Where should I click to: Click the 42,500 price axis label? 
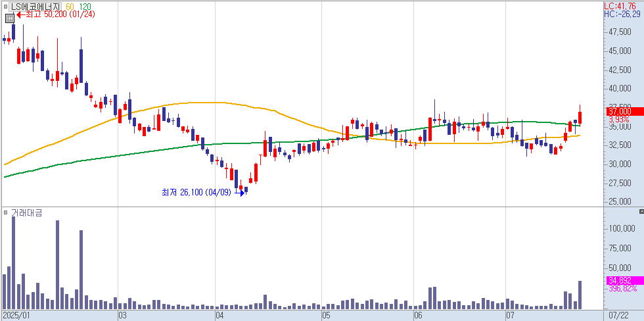[620, 70]
